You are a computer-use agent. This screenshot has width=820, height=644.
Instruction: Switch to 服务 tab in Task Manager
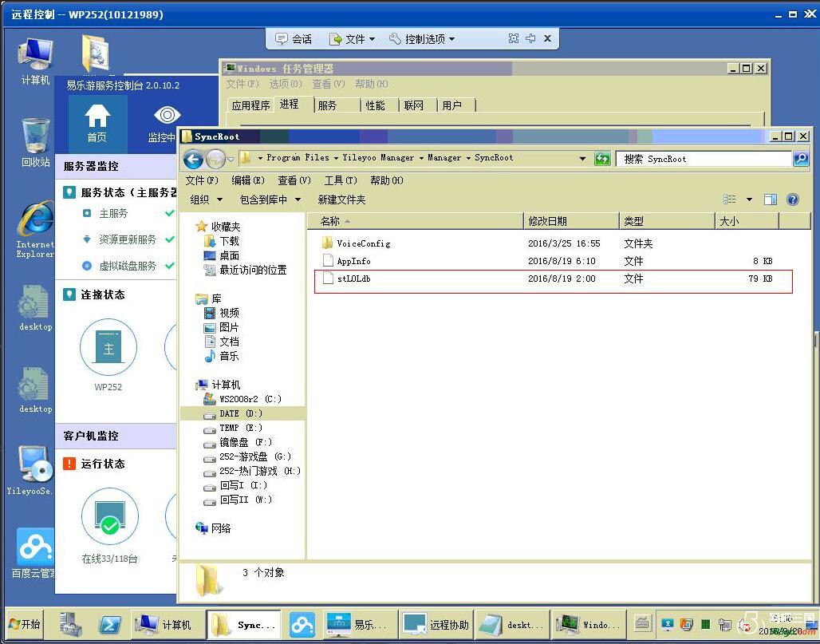[x=327, y=105]
